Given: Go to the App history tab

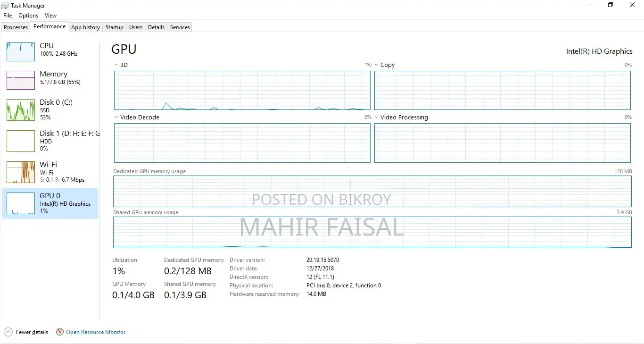Looking at the screenshot, I should (x=85, y=27).
